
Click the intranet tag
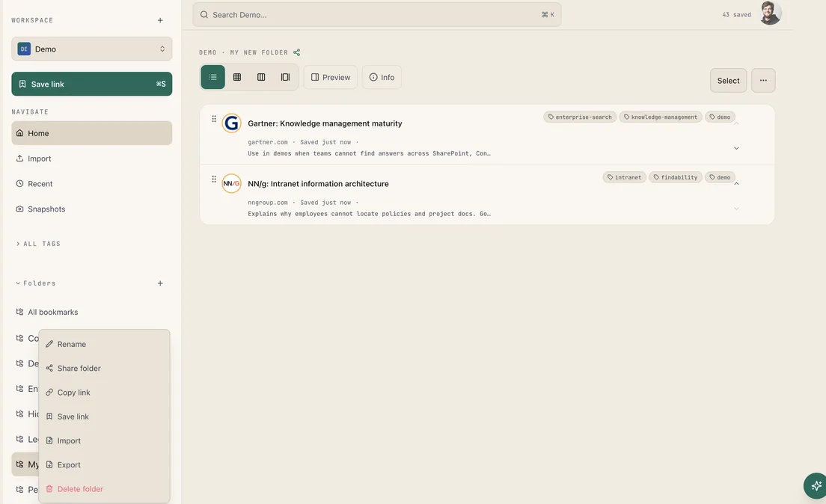click(x=624, y=177)
